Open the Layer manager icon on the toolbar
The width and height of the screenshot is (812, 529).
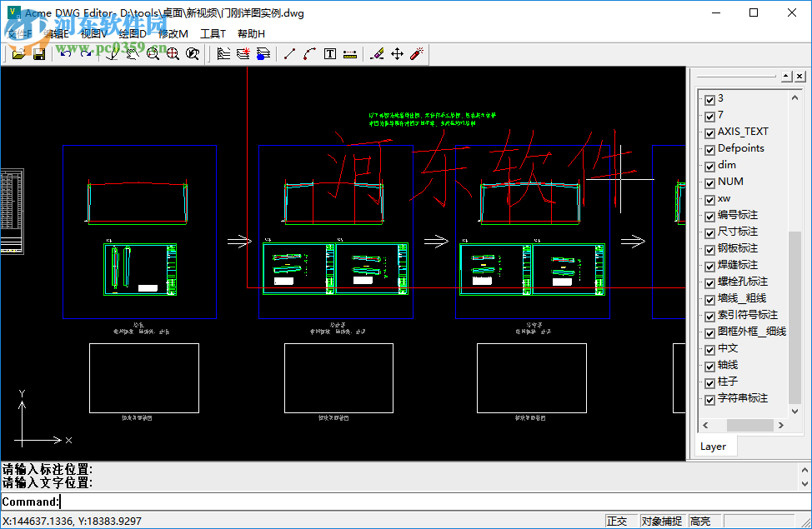click(x=223, y=53)
